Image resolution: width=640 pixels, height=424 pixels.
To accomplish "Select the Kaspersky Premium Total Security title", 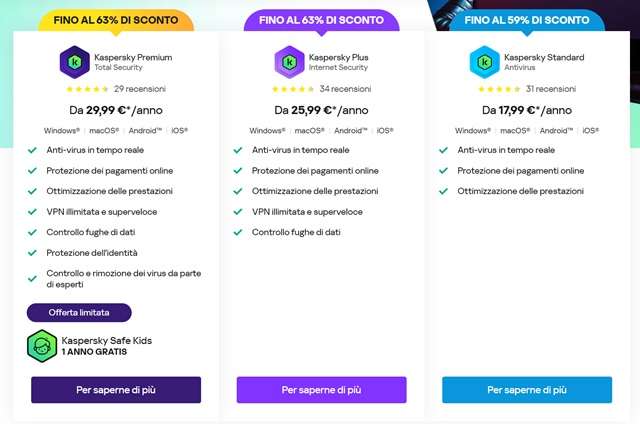I will [134, 62].
